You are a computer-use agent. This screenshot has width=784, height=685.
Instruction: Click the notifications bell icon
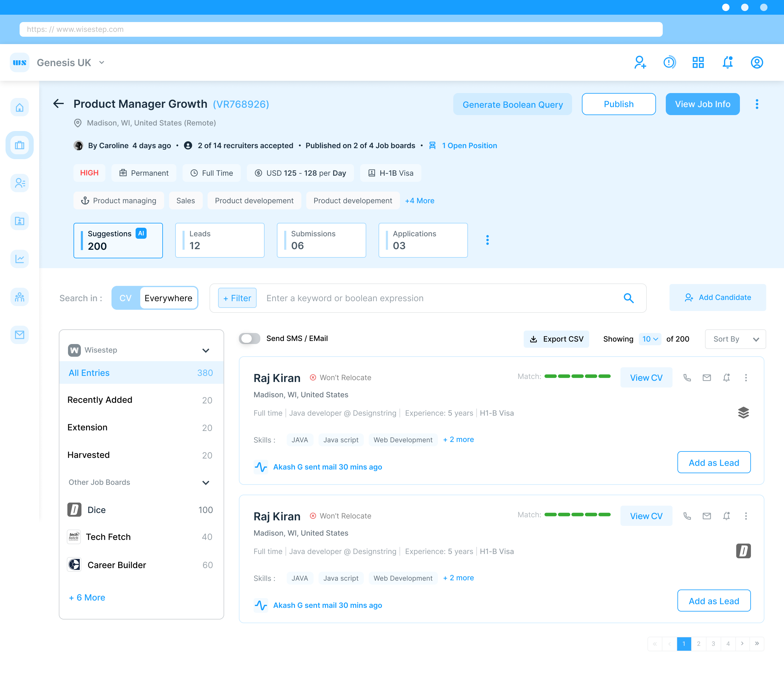(727, 63)
